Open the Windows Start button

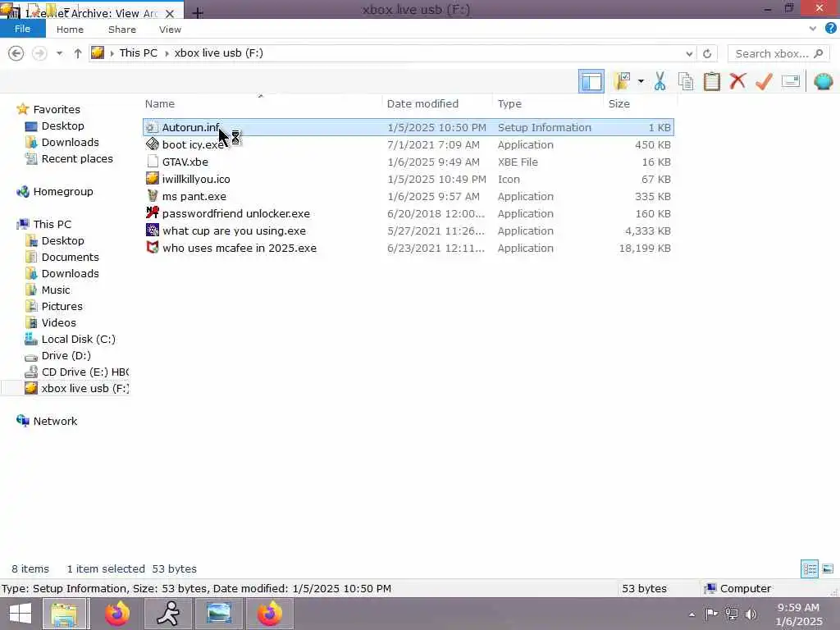click(21, 614)
